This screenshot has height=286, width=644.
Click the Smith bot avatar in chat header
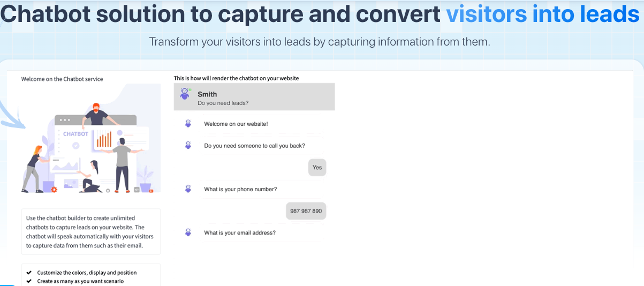click(x=185, y=94)
